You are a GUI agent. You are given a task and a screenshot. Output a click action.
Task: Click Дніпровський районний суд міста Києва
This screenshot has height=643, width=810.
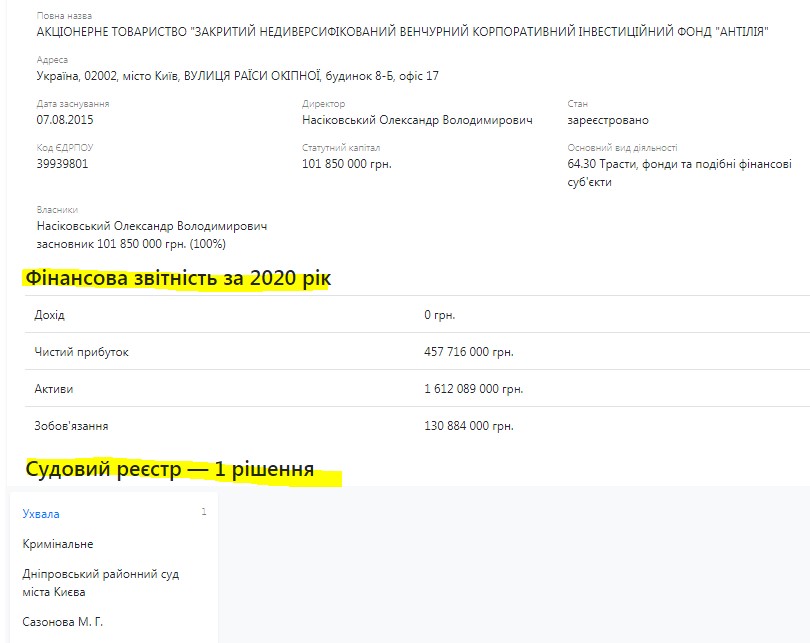(x=100, y=583)
